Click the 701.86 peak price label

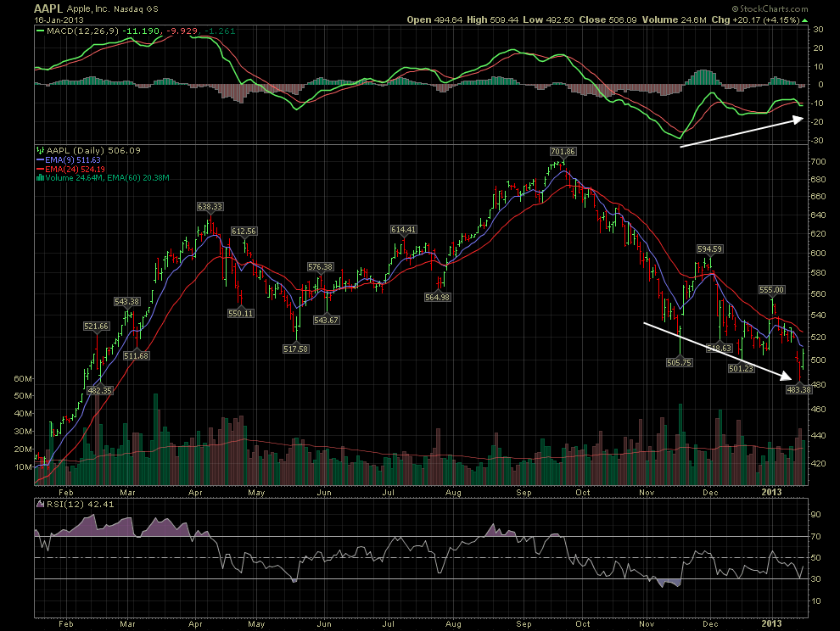pos(563,152)
